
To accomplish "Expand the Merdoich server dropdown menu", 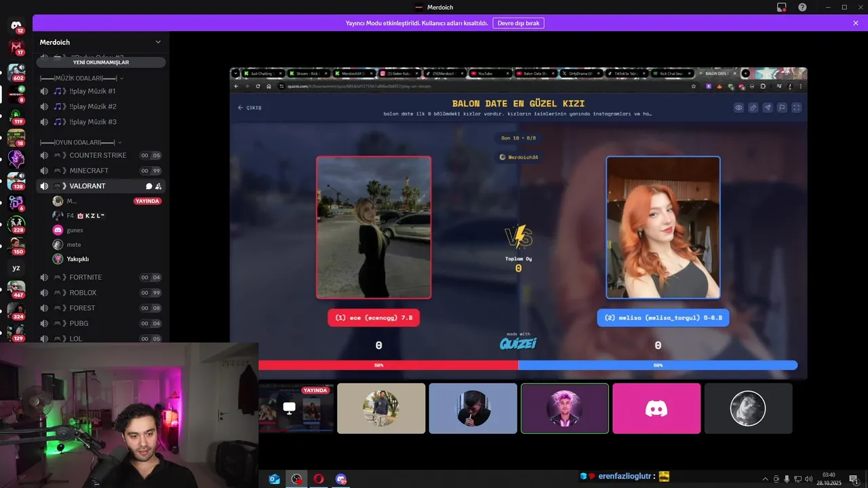I will [x=158, y=42].
